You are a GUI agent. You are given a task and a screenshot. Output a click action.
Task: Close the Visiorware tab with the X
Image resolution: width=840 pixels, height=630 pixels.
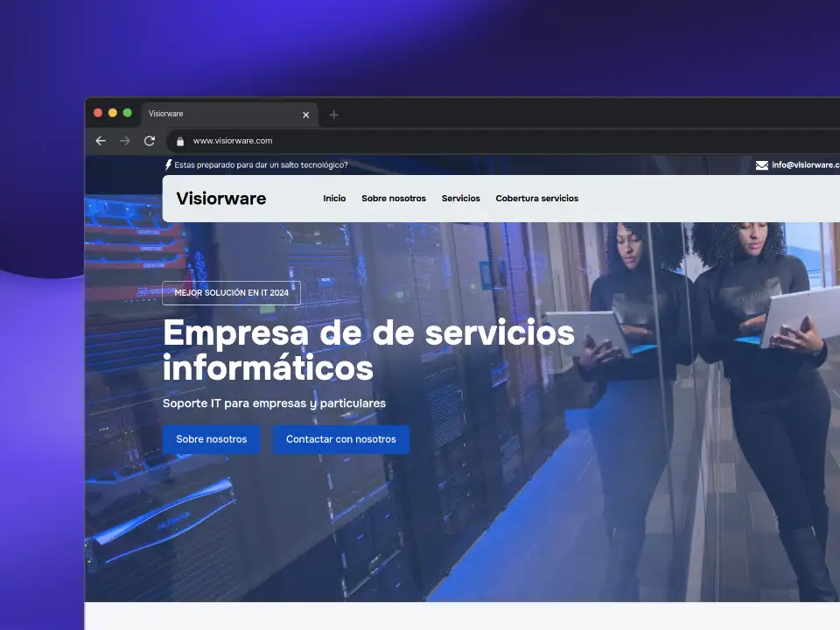306,114
